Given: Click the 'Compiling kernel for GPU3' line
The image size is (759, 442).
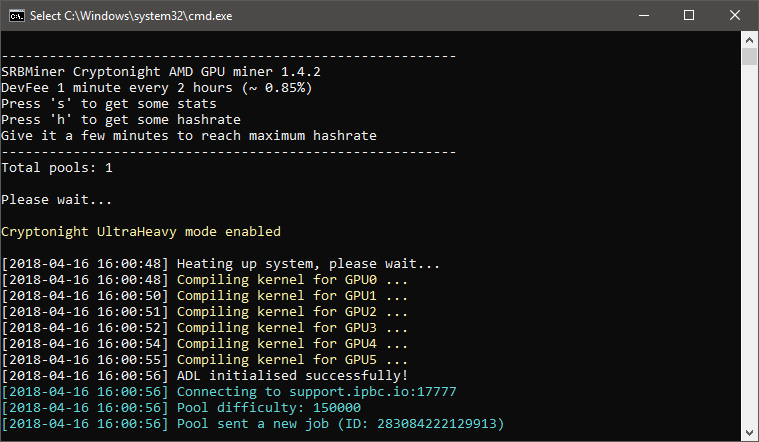Looking at the screenshot, I should pyautogui.click(x=292, y=328).
